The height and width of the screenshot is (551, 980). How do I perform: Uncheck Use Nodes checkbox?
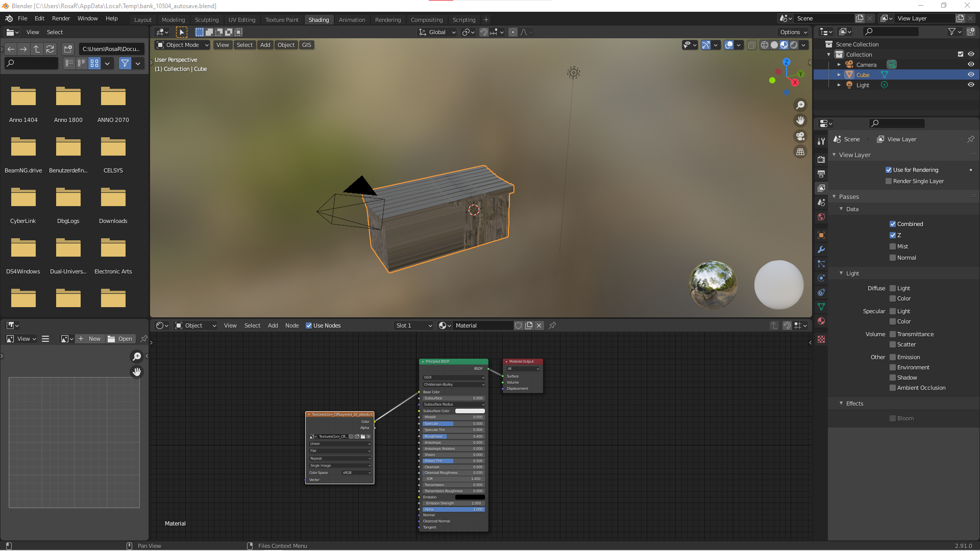[309, 325]
